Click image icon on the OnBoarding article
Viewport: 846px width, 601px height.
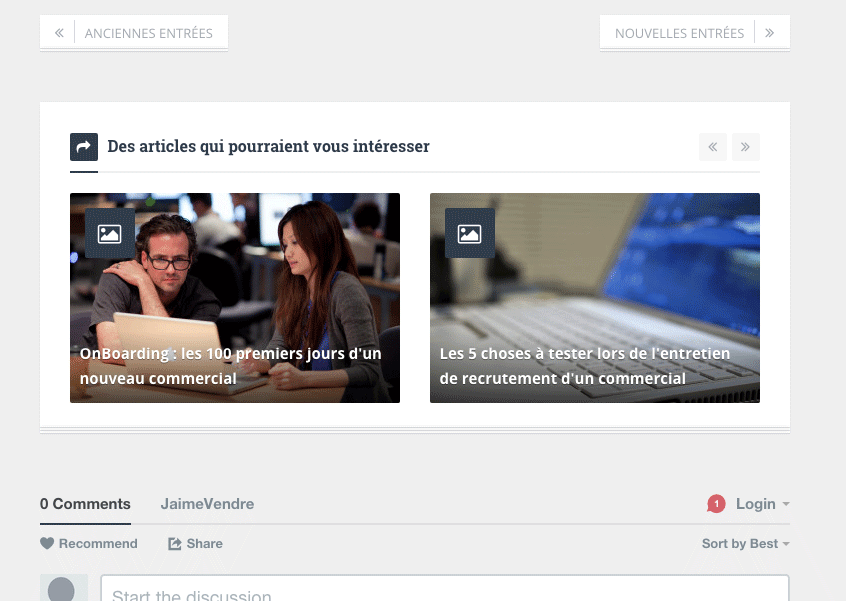110,234
